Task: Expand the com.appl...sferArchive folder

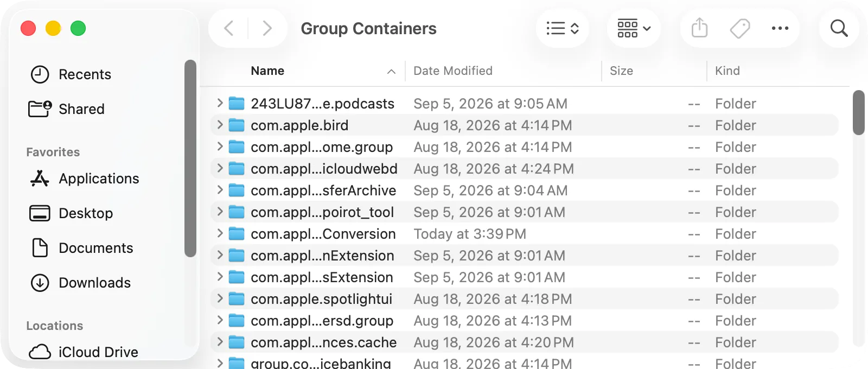Action: (x=220, y=189)
